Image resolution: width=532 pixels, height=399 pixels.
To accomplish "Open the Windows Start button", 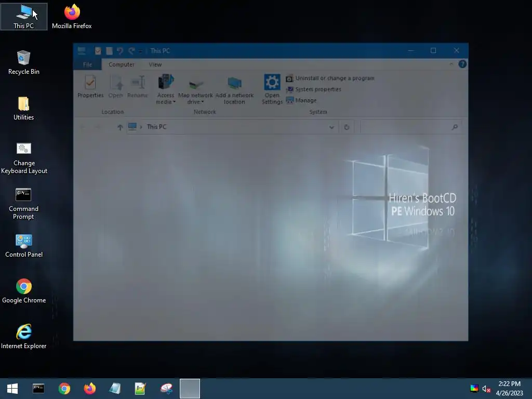I will (x=12, y=389).
